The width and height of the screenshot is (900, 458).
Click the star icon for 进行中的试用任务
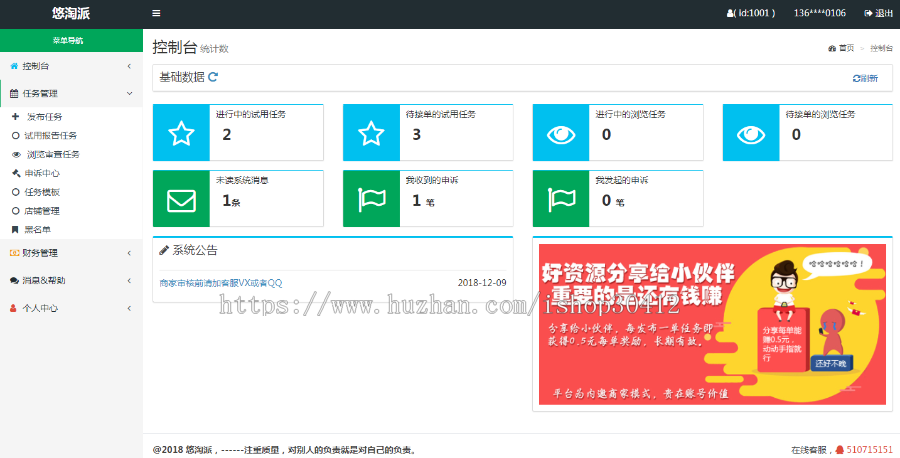pos(181,133)
